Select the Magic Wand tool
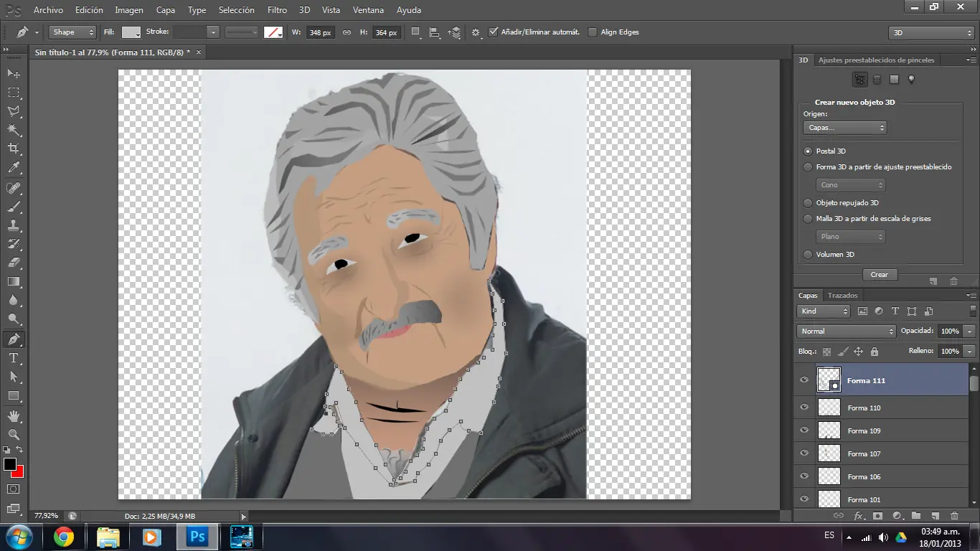980x551 pixels. tap(14, 130)
